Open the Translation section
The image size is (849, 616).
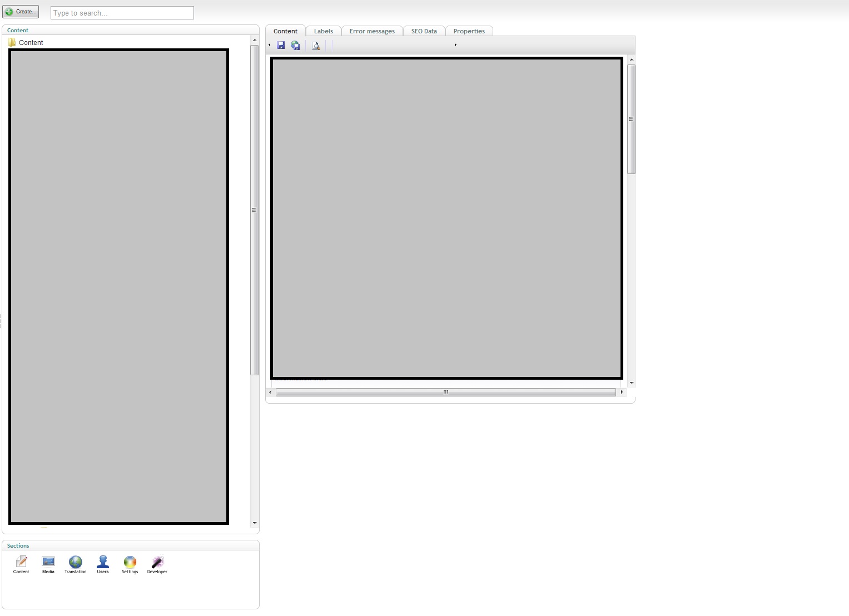click(x=76, y=565)
